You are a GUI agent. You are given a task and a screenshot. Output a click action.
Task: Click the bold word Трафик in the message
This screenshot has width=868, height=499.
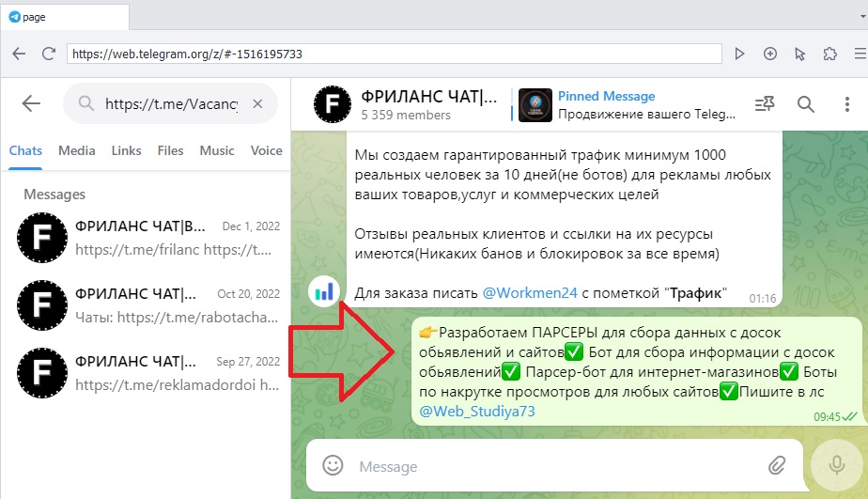tap(695, 293)
